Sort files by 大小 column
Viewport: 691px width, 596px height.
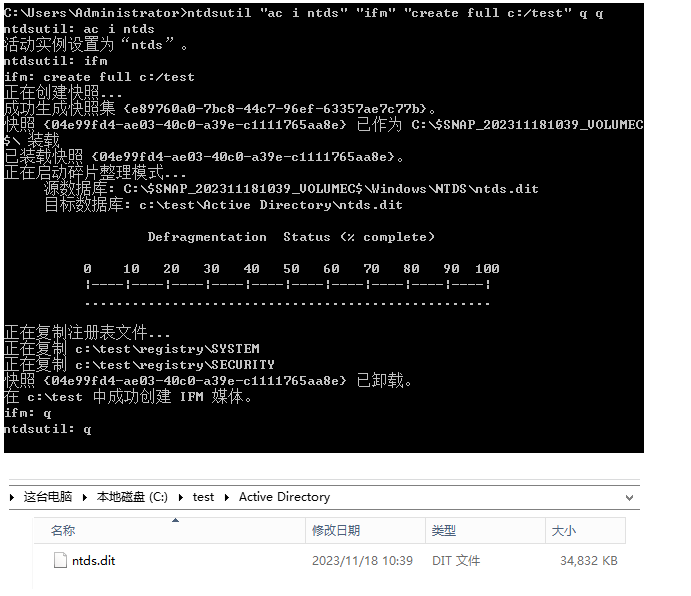click(x=585, y=530)
